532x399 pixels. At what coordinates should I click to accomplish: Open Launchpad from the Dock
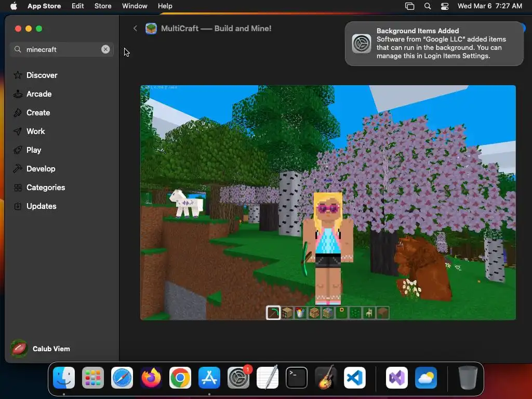pos(93,377)
